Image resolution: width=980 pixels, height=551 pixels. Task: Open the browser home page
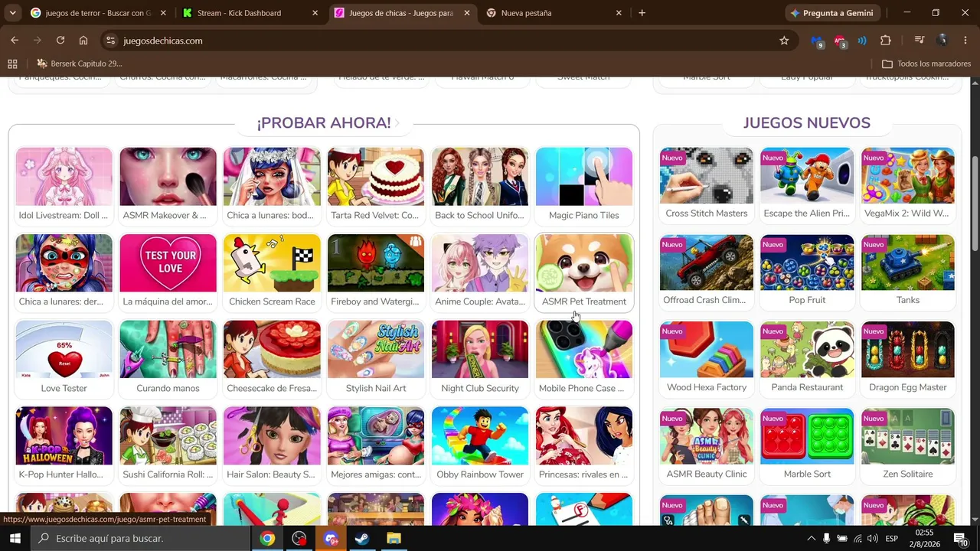pos(83,41)
